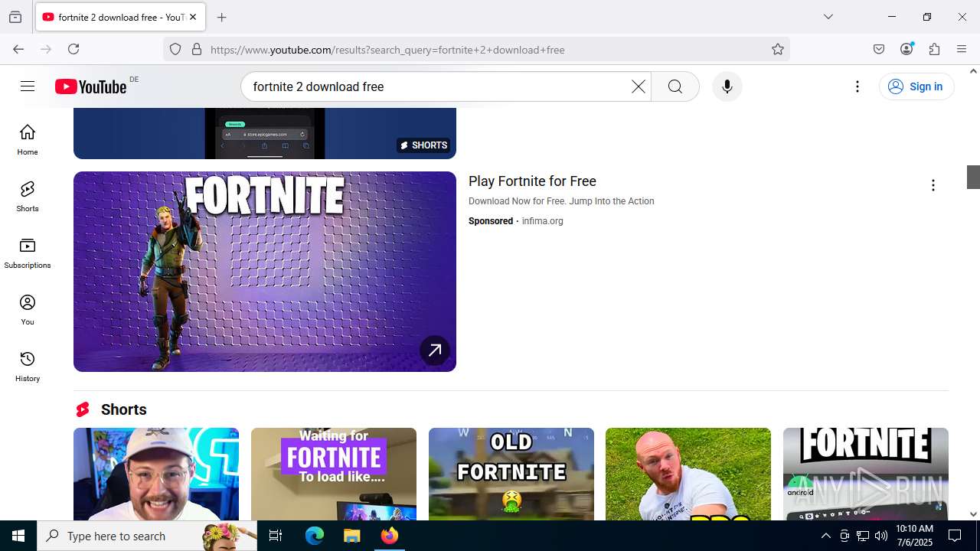980x551 pixels.
Task: Click the scrollbar down arrow
Action: pyautogui.click(x=973, y=514)
